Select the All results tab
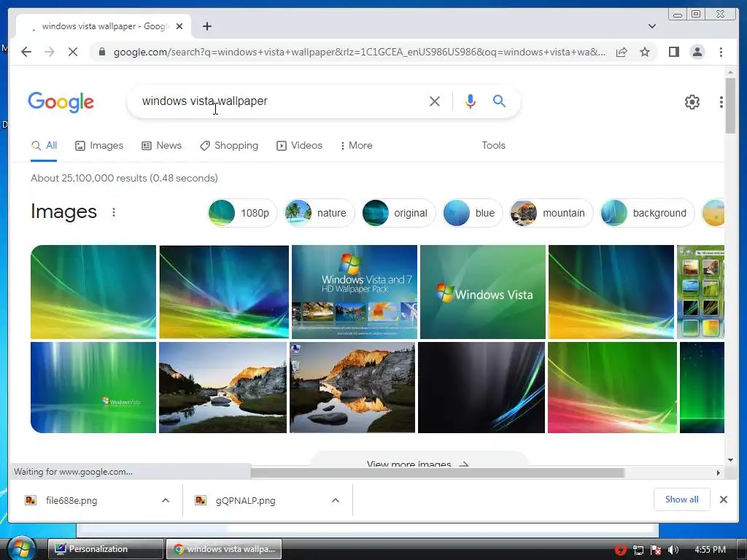 point(44,146)
